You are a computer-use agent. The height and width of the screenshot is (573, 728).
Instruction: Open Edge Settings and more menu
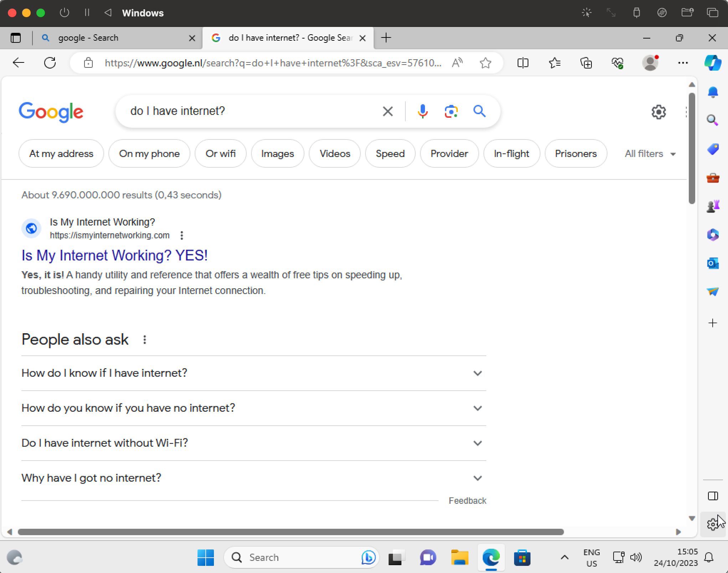[x=683, y=63]
